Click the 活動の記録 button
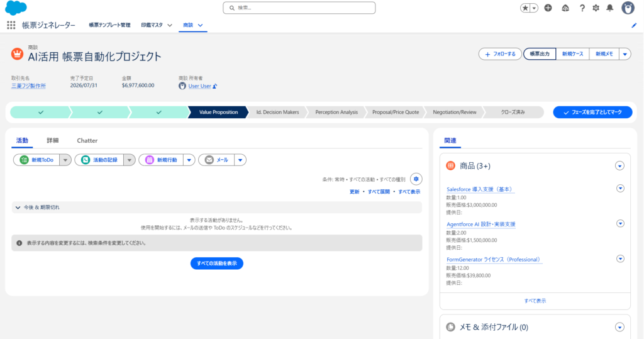Screen dimensions: 644x339 pyautogui.click(x=99, y=160)
